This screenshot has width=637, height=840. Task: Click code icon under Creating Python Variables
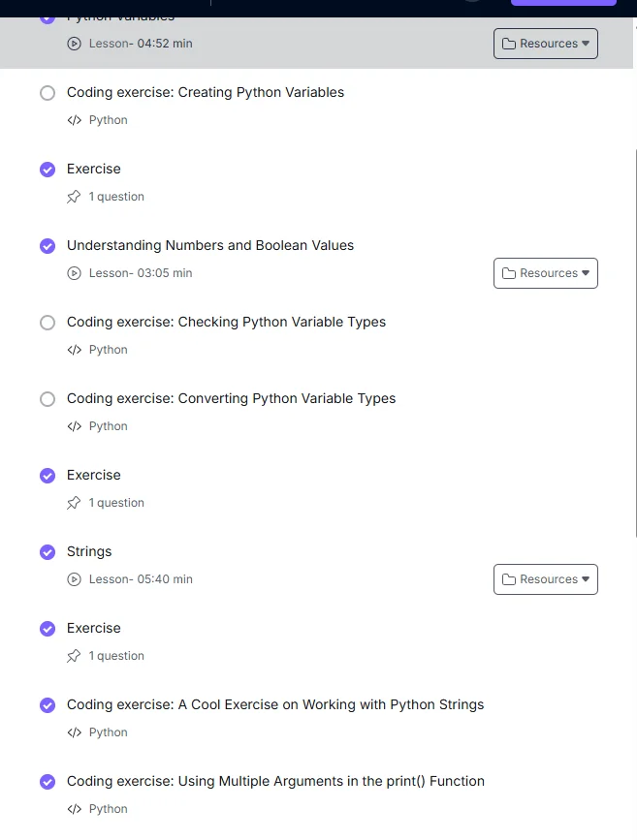click(74, 120)
